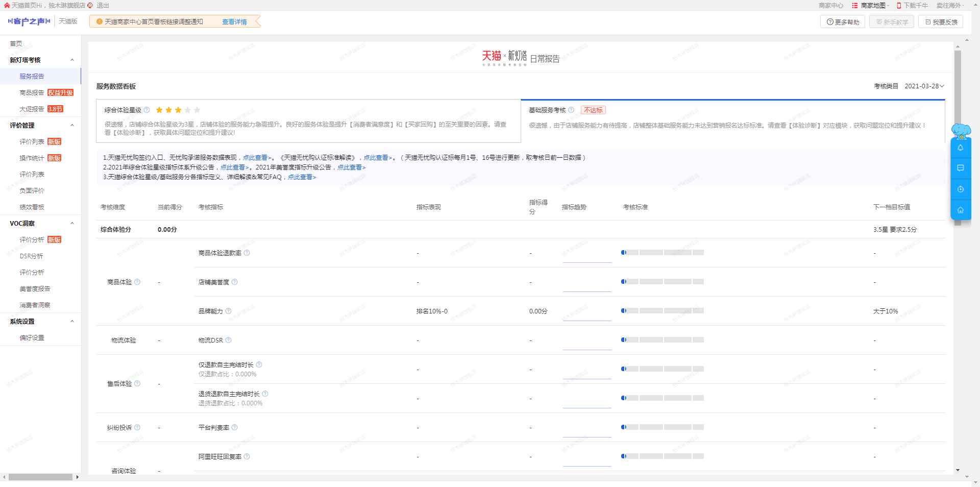This screenshot has width=980, height=487.
Task: Click the sidebar horizontal scrollbar thumb
Action: [x=40, y=477]
